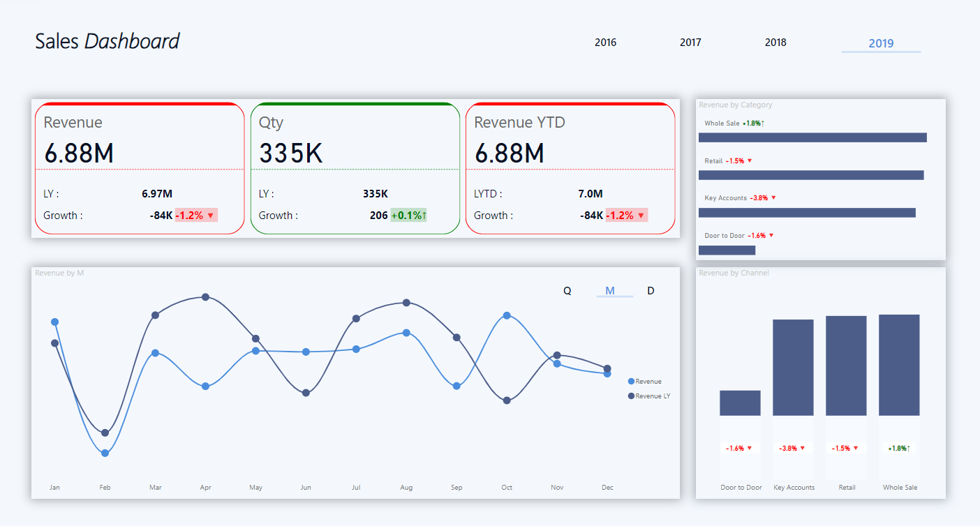
Task: Switch to the 2017 year tab
Action: point(690,43)
